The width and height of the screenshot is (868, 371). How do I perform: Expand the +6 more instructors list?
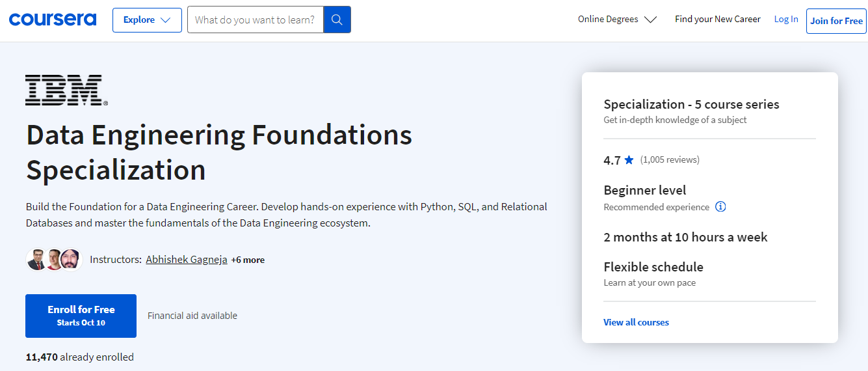click(x=248, y=260)
